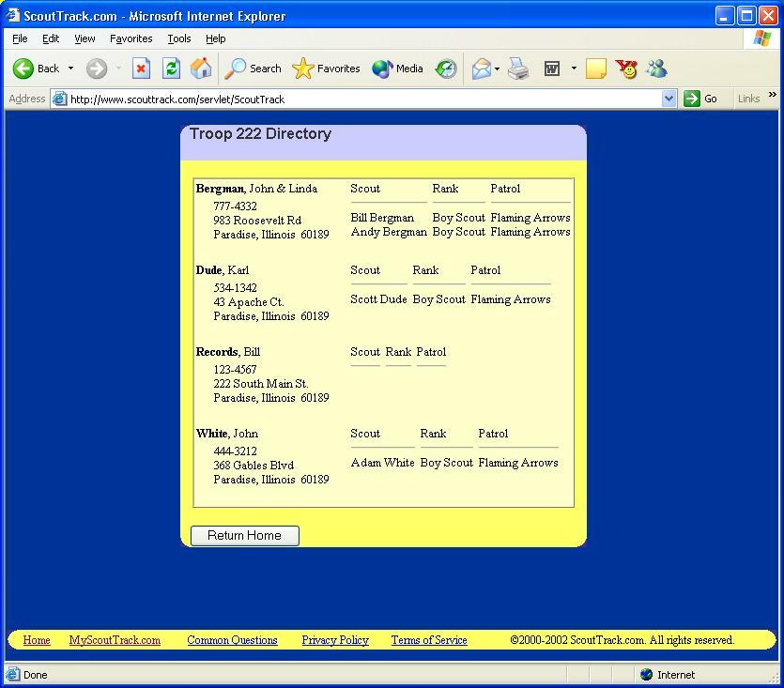Click address 983 Roosevelt Rd
The width and height of the screenshot is (784, 688).
[257, 220]
